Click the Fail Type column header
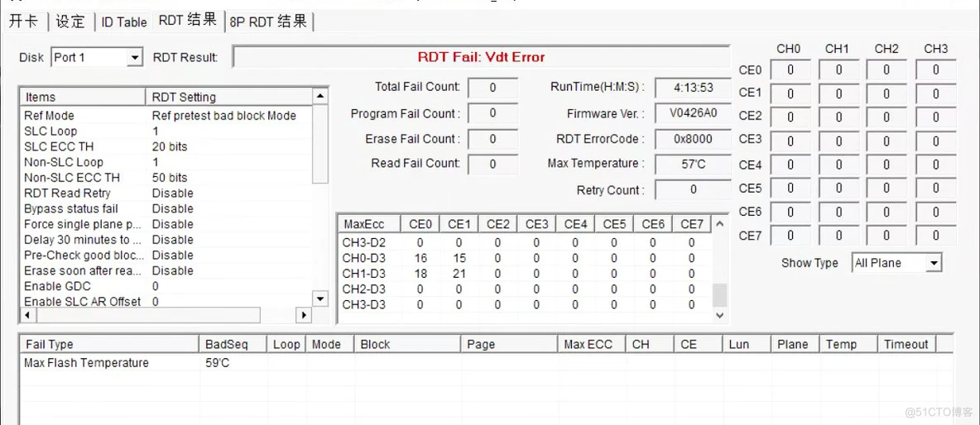Image resolution: width=980 pixels, height=425 pixels. pyautogui.click(x=111, y=344)
